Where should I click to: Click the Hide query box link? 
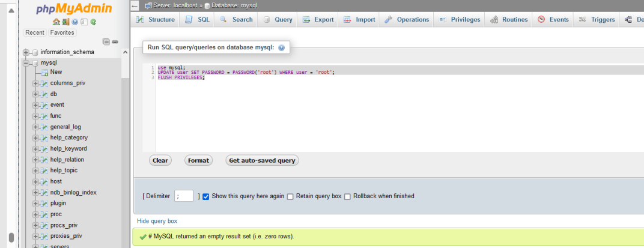(x=157, y=222)
